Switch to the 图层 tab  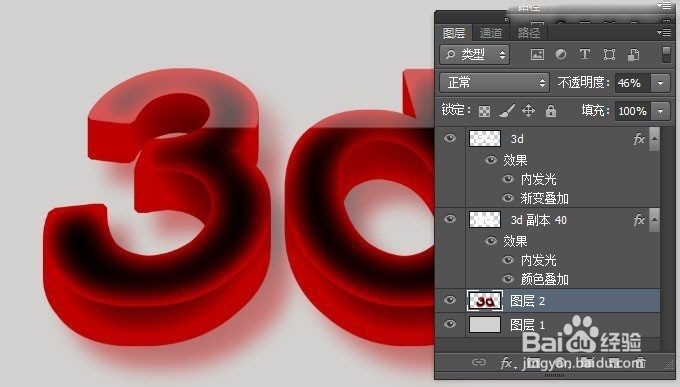[x=454, y=33]
